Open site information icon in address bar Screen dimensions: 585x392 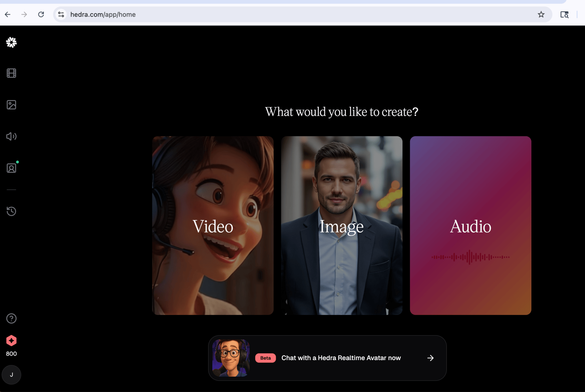pos(61,14)
